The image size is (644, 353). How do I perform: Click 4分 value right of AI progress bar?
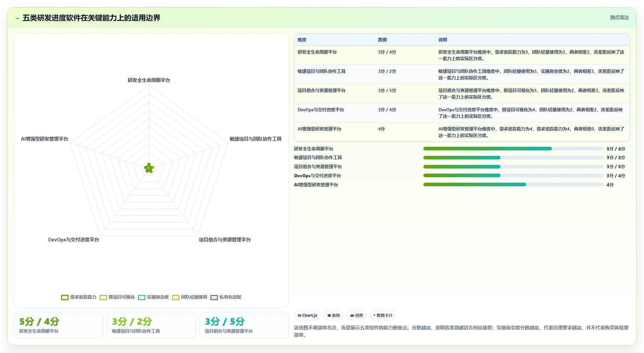coord(610,185)
